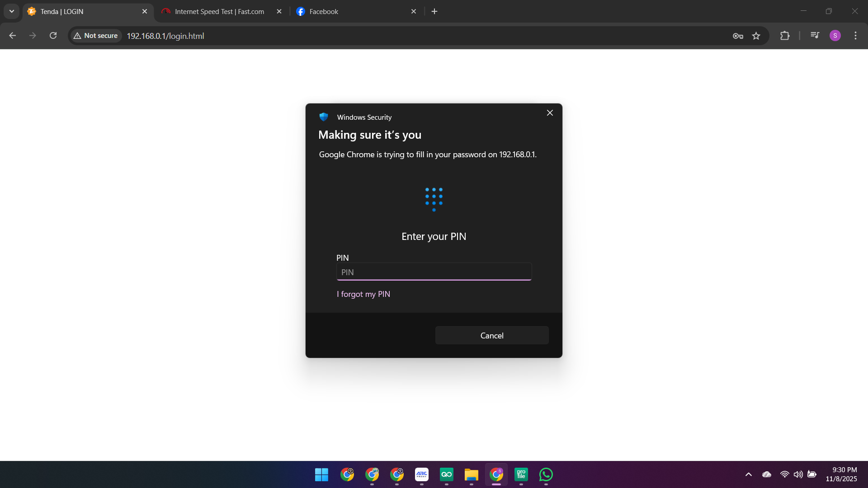The width and height of the screenshot is (868, 488).
Task: Reload the Tenda login page
Action: click(x=53, y=36)
